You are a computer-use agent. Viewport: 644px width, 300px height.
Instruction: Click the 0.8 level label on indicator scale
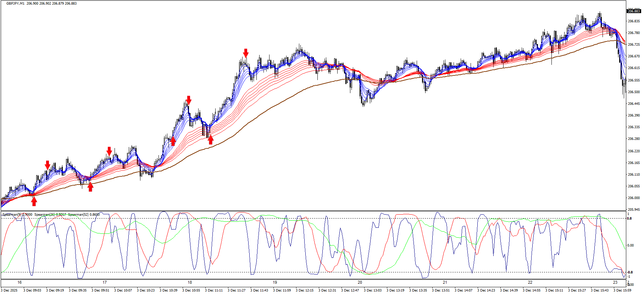coord(630,219)
